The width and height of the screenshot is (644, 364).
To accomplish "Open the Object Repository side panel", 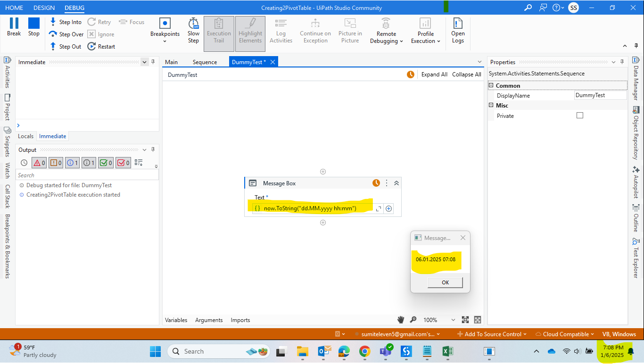I will coord(636,133).
